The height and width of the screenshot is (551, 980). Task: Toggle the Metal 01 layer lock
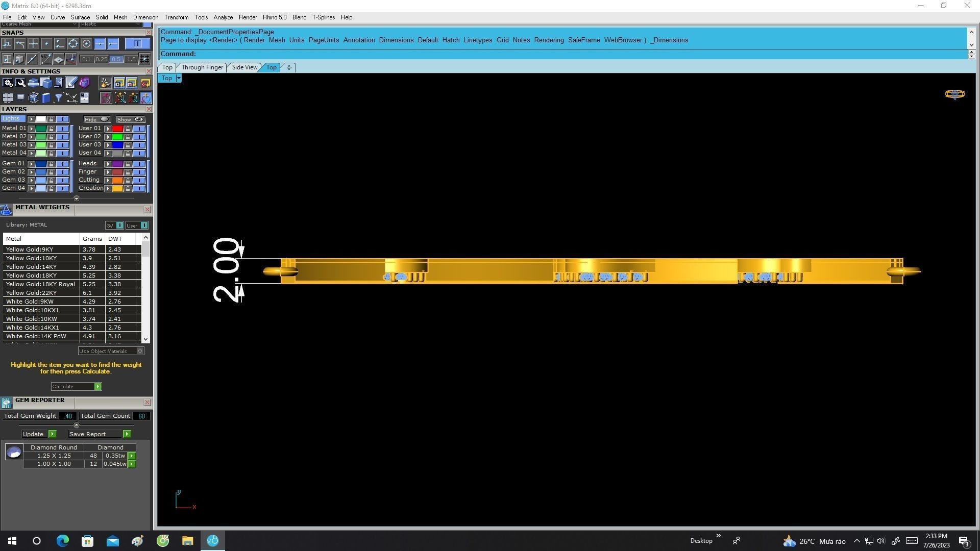(51, 129)
